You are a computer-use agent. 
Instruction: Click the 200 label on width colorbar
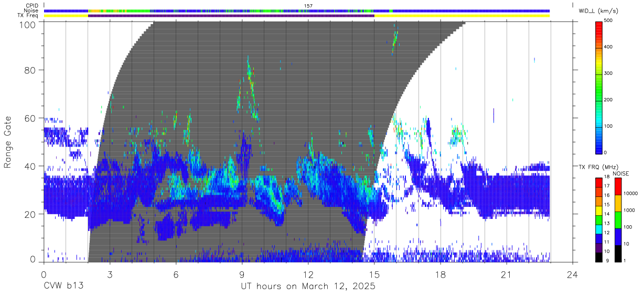(x=608, y=100)
